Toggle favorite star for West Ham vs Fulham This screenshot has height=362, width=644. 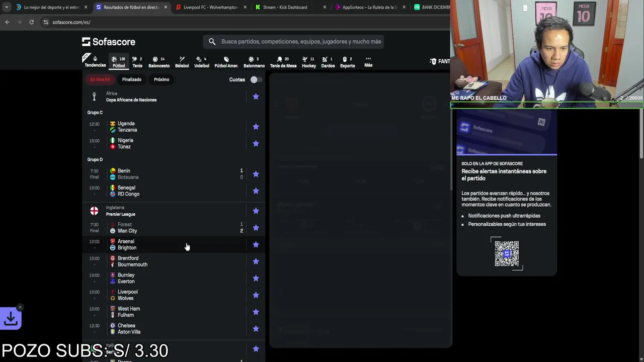coord(256,312)
